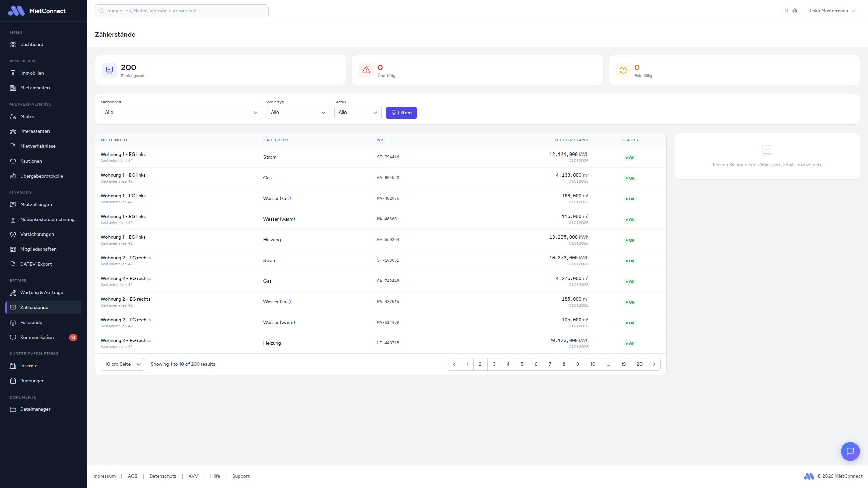Screen dimensions: 868x488
Task: Change the 10 pro Seite selector
Action: click(122, 364)
